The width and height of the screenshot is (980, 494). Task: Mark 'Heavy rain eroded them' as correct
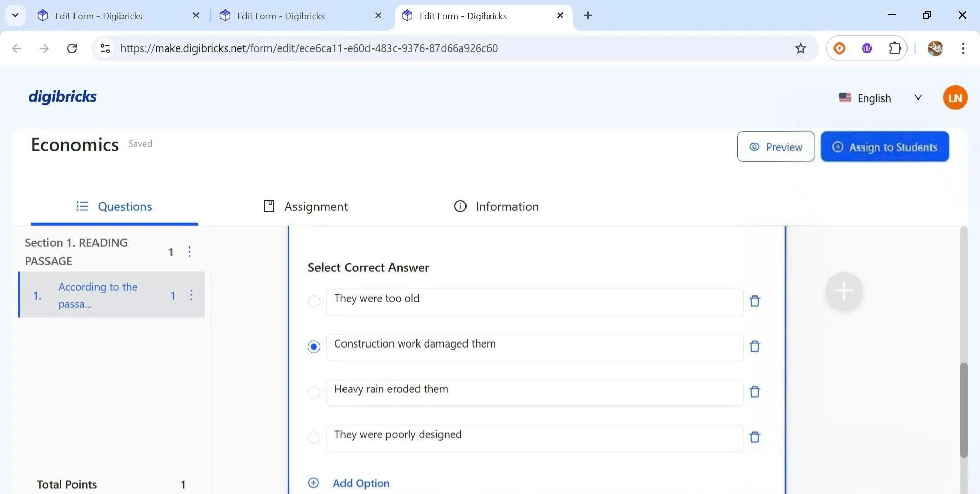pos(314,392)
